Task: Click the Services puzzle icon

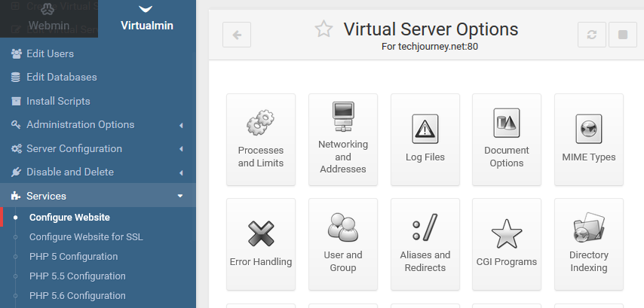Action: [x=16, y=196]
